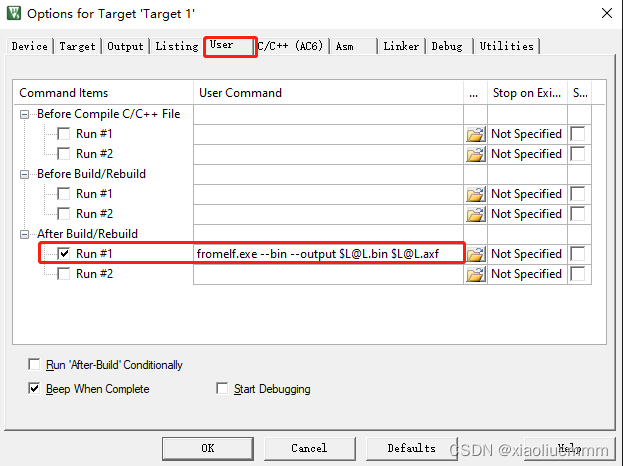The image size is (623, 466).
Task: Enable Start Debugging option
Action: point(222,388)
